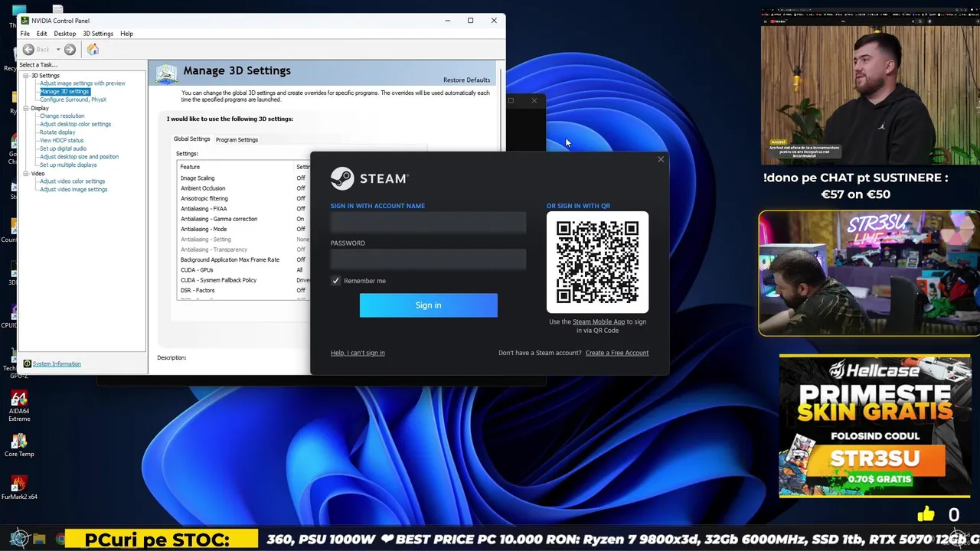
Task: Open the 3D Settings menu
Action: coord(98,34)
